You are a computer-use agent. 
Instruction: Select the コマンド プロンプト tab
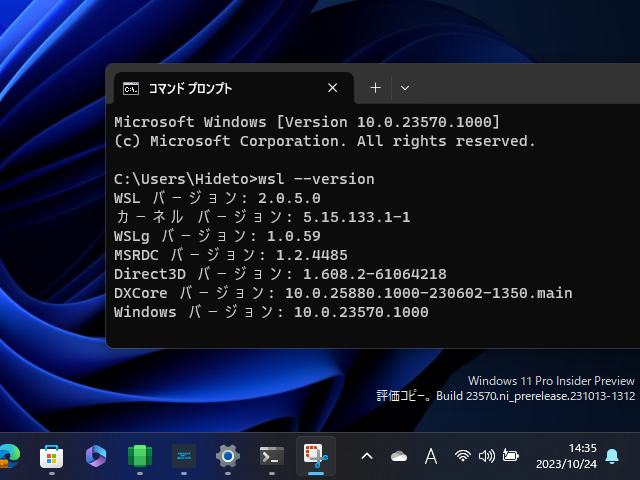click(233, 88)
